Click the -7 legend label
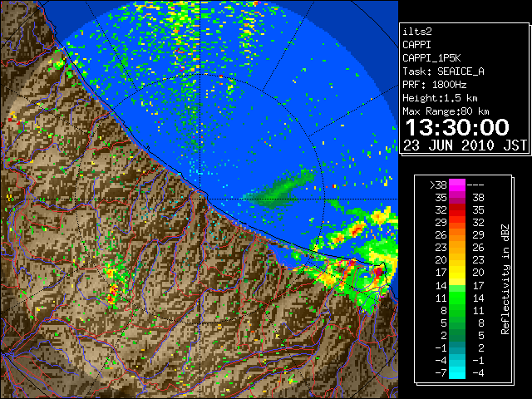 coord(441,373)
